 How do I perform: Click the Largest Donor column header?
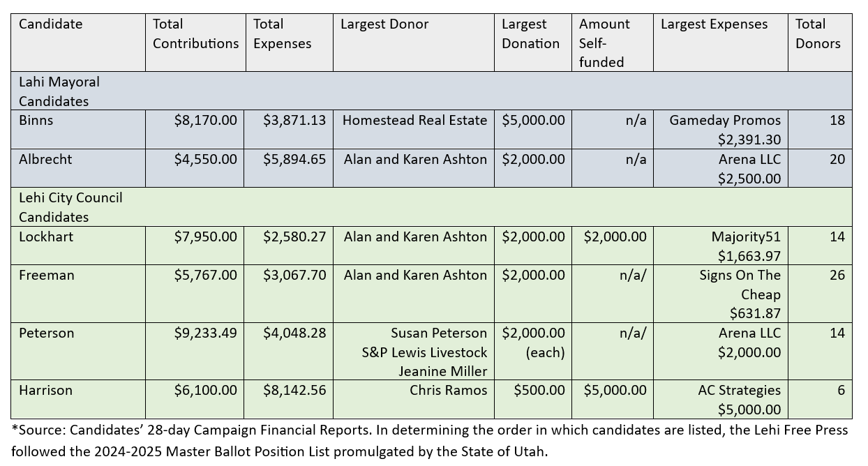click(x=384, y=24)
